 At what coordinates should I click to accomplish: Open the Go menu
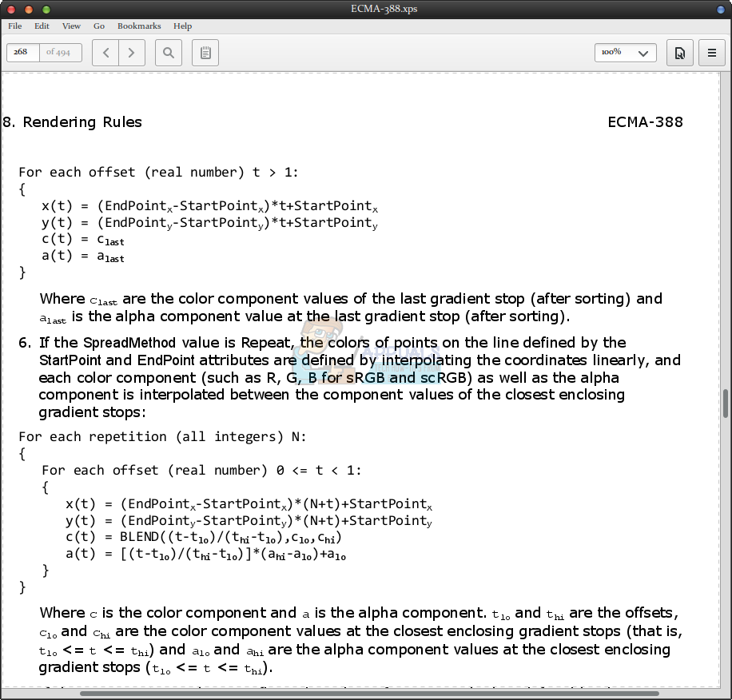(x=99, y=26)
